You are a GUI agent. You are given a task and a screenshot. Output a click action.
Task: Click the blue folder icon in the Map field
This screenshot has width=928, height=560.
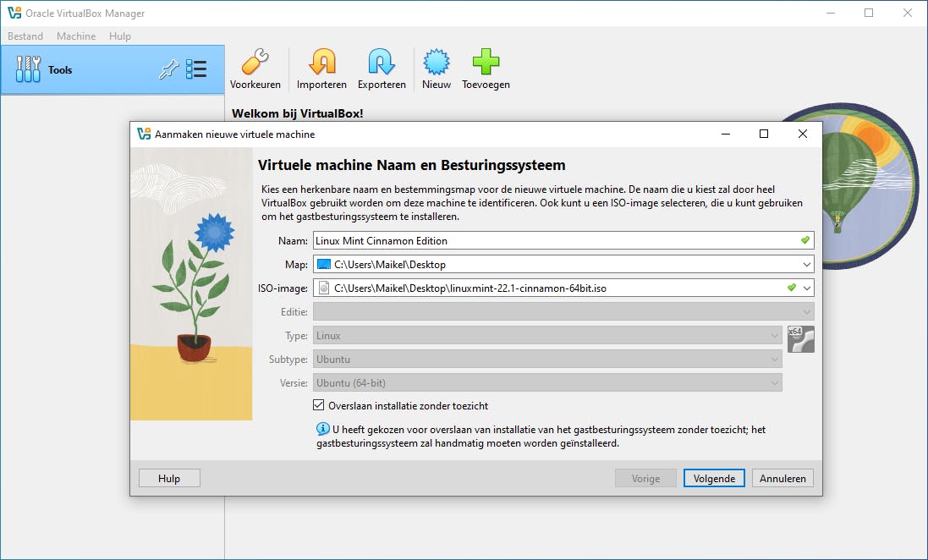(x=324, y=264)
